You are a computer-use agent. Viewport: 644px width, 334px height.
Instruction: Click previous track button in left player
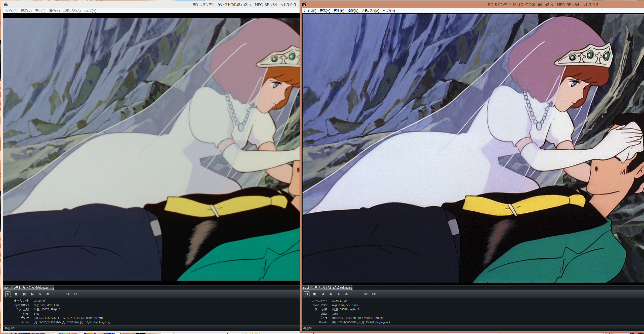(24, 294)
